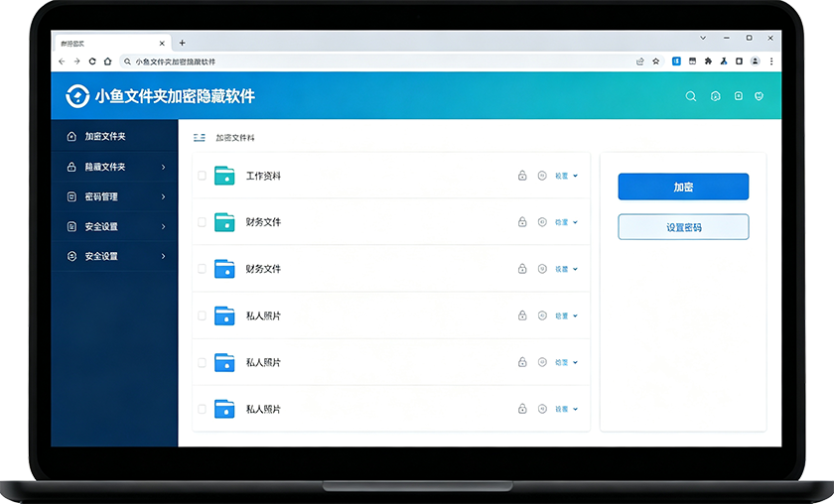Screen dimensions: 834x504
Task: Click the side panel icon in browser toolbar
Action: [739, 62]
